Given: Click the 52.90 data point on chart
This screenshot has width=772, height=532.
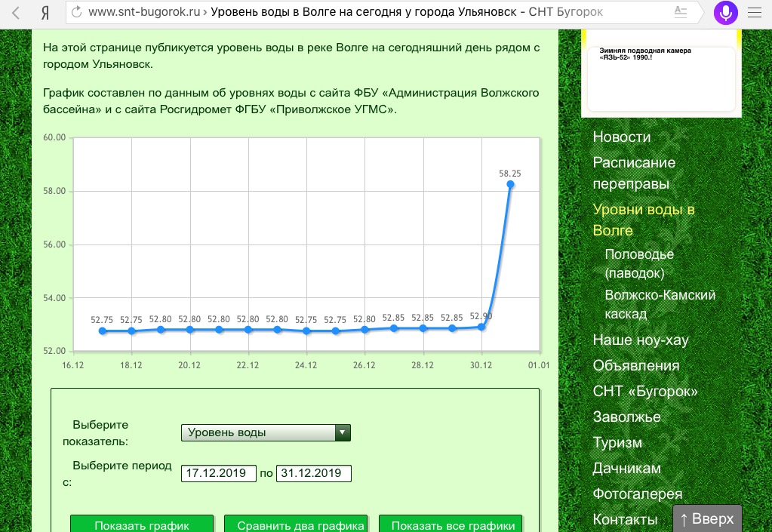Looking at the screenshot, I should click(x=481, y=327).
